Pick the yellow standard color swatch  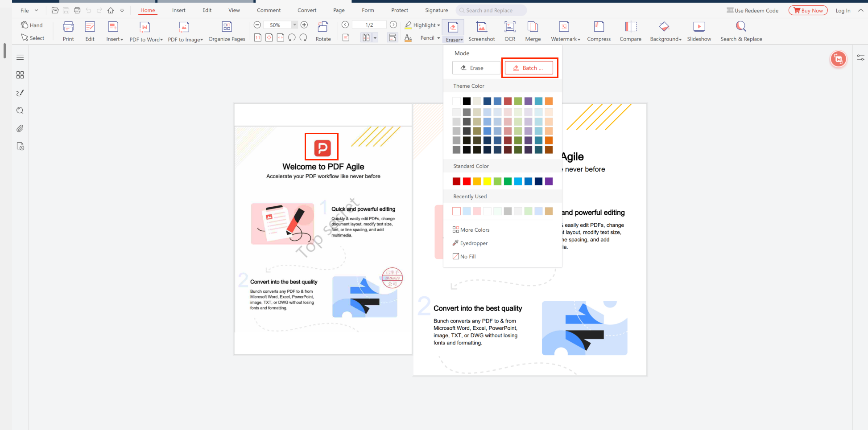coord(487,181)
